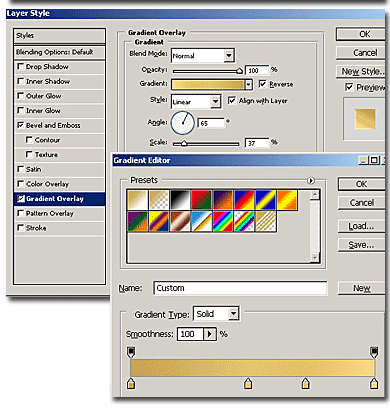Select the leftmost color stop below gradient bar
This screenshot has width=390, height=409.
pos(131,383)
